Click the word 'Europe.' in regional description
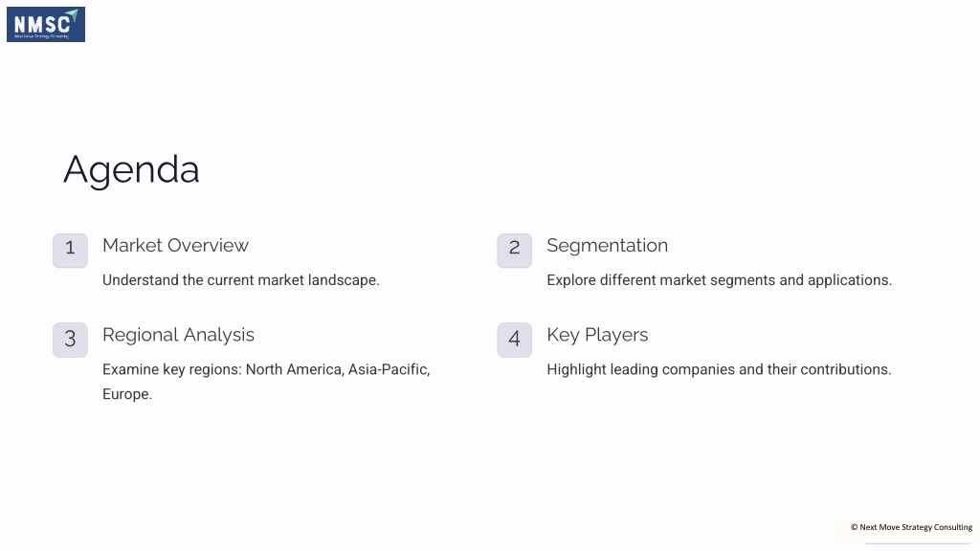The image size is (980, 551). point(127,394)
